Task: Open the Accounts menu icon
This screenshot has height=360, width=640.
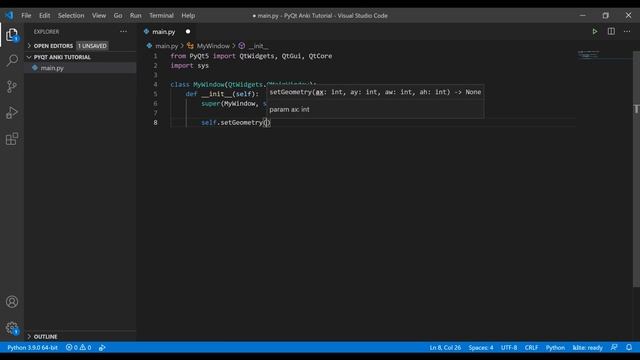Action: (12, 302)
